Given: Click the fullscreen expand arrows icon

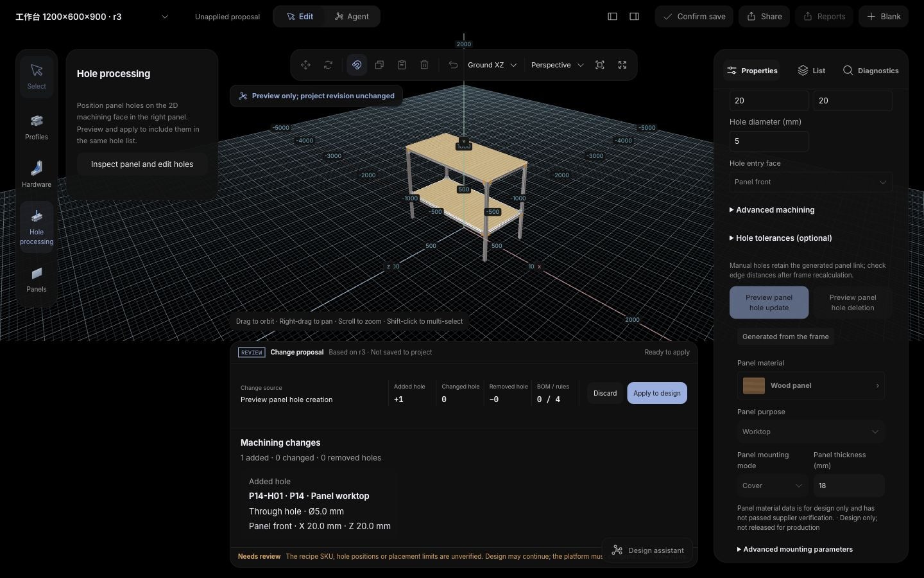Looking at the screenshot, I should pos(622,65).
